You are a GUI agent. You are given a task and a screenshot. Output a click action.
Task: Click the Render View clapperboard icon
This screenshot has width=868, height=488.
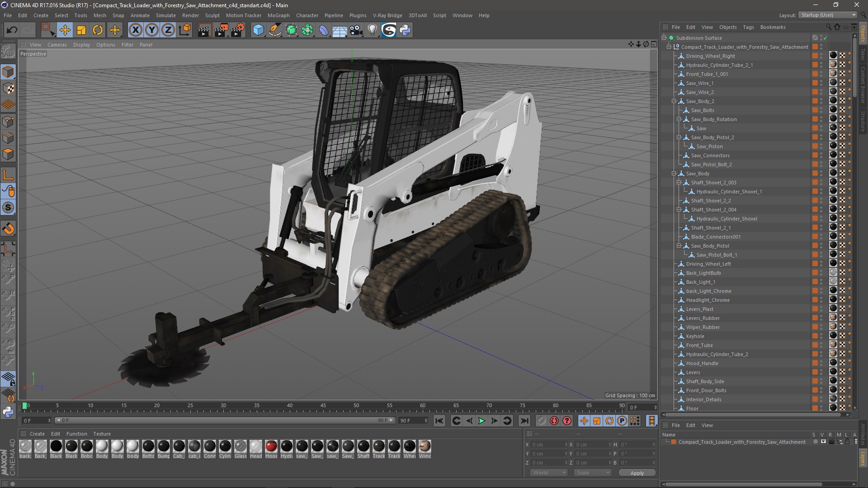204,30
